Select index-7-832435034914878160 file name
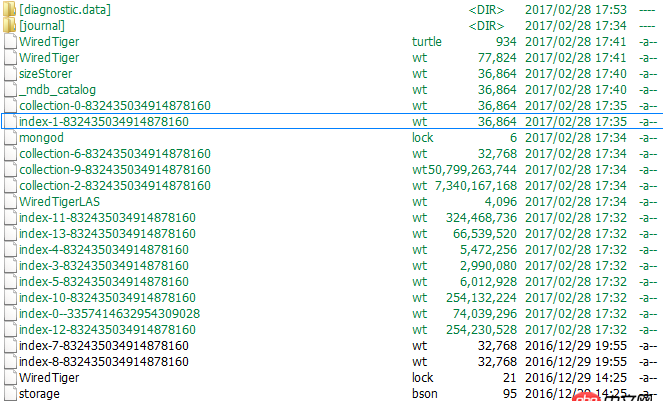The width and height of the screenshot is (663, 401). point(104,346)
